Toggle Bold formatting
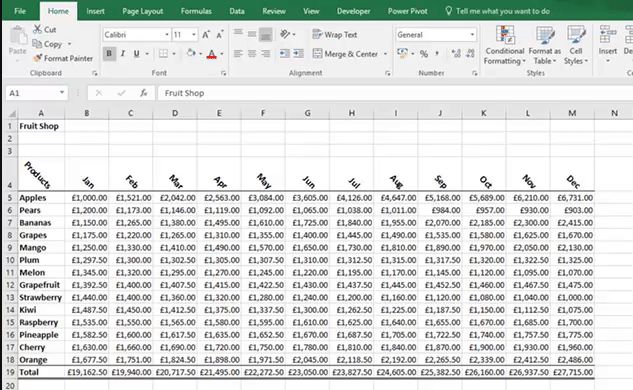This screenshot has width=633, height=390. (x=109, y=54)
